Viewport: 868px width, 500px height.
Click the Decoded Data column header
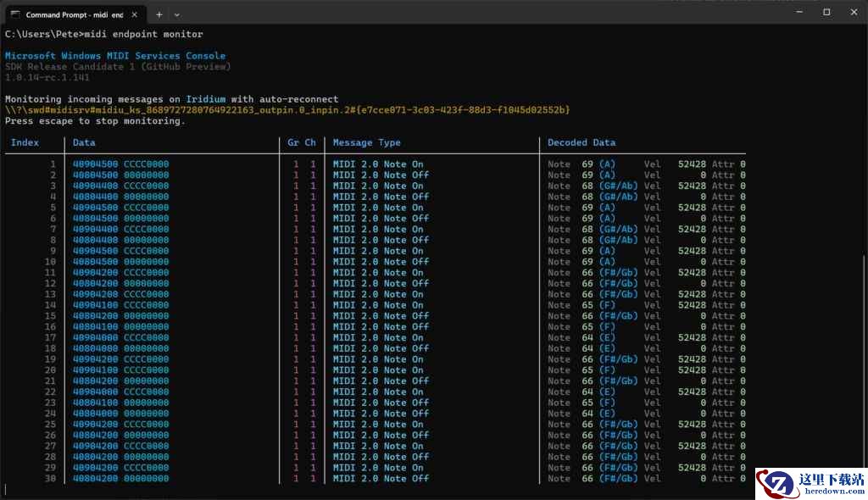[x=581, y=142]
